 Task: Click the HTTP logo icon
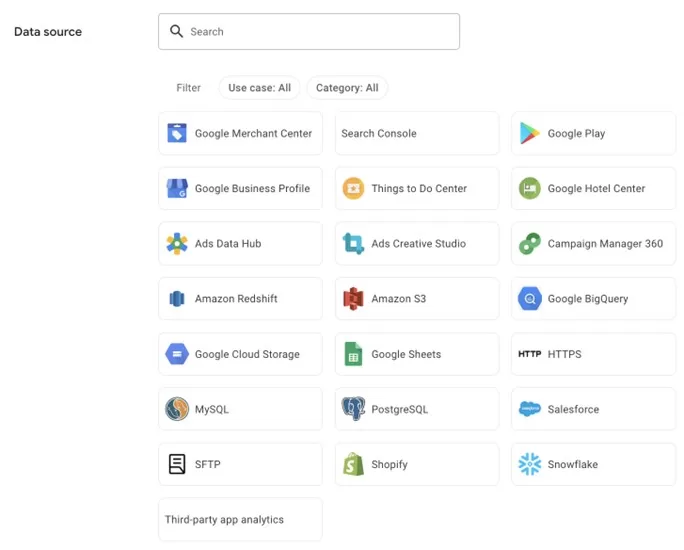(530, 354)
